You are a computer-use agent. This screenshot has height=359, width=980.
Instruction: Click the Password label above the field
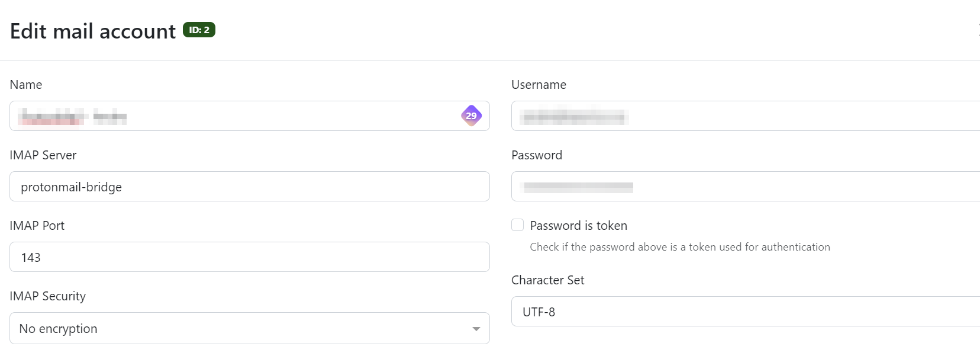coord(537,155)
